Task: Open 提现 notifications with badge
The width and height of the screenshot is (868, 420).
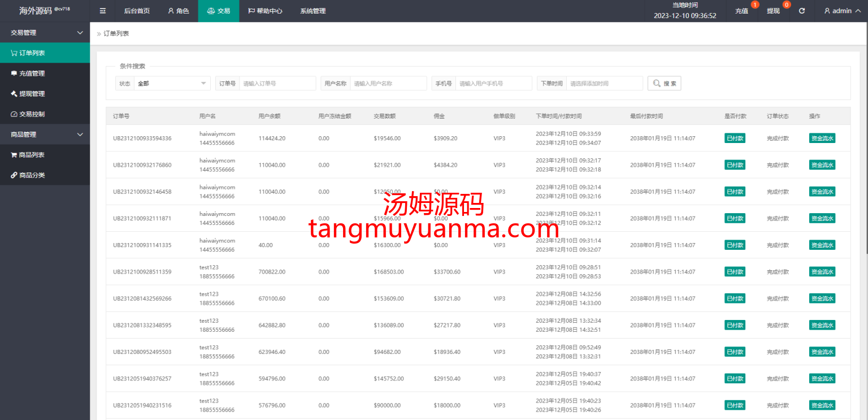Action: coord(773,11)
